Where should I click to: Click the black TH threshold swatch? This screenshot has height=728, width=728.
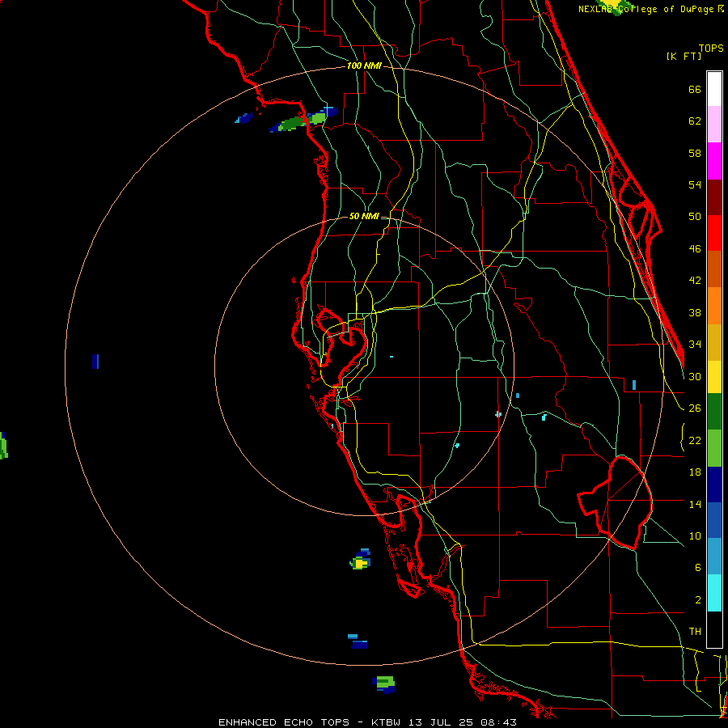(x=714, y=629)
